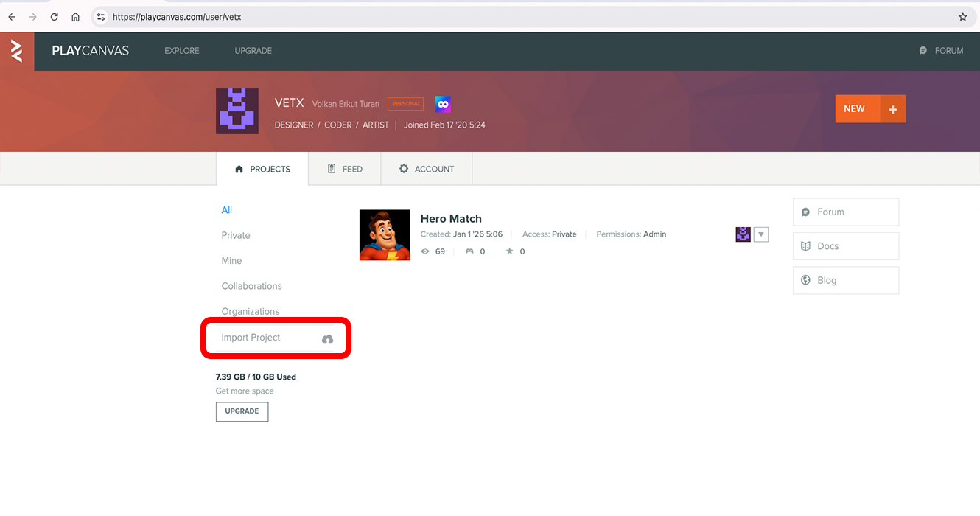Switch to the ACCOUNT tab
980x516 pixels.
[427, 169]
